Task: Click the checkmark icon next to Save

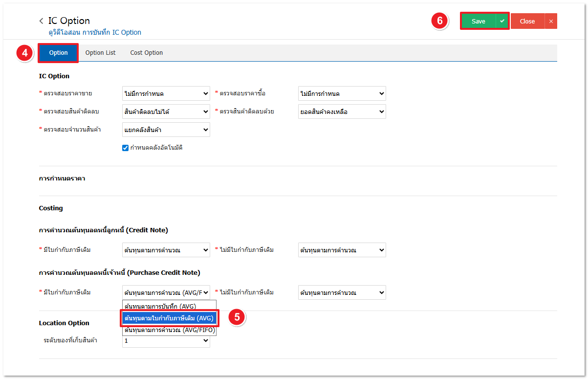Action: pos(502,21)
